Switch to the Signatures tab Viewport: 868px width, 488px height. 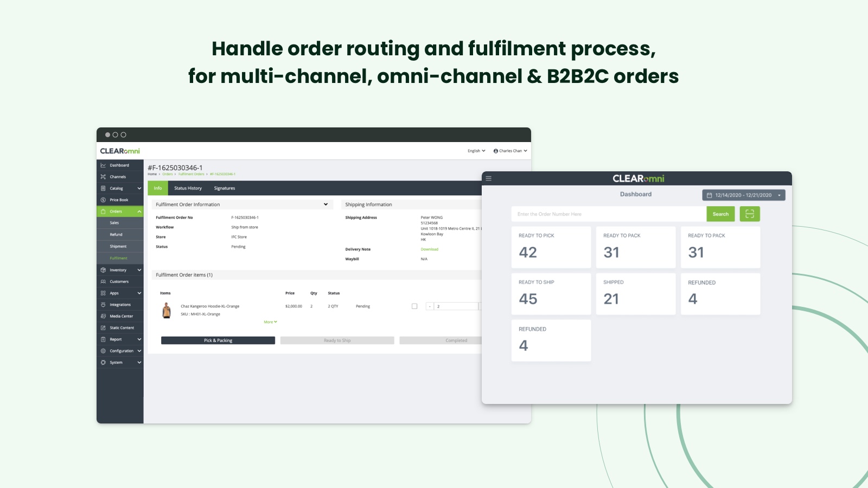[x=225, y=188]
